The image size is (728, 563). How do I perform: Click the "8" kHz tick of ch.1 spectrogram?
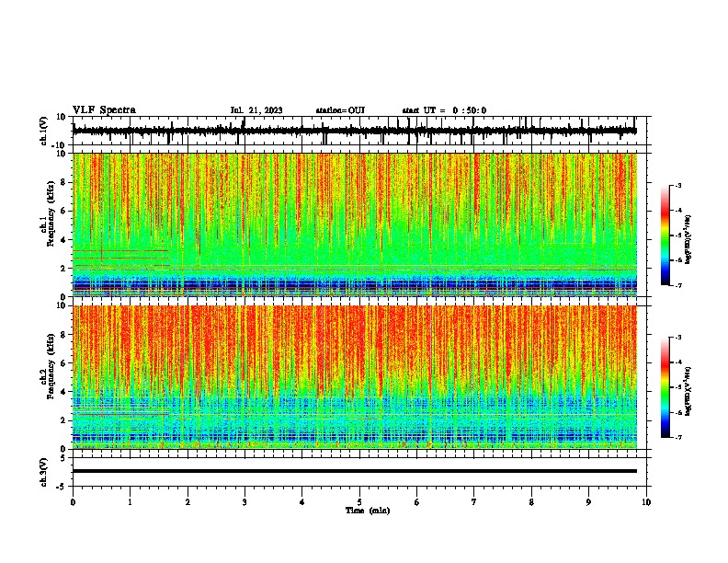coord(64,182)
